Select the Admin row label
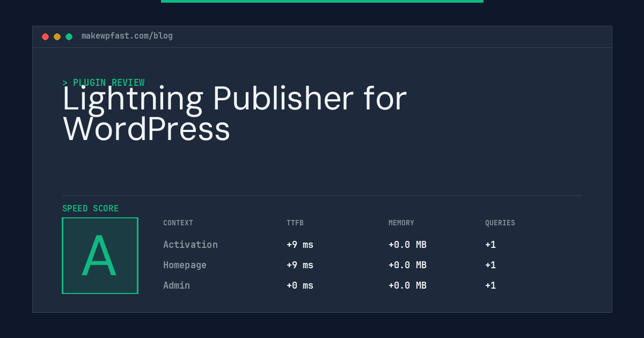The image size is (644, 338). pos(177,285)
